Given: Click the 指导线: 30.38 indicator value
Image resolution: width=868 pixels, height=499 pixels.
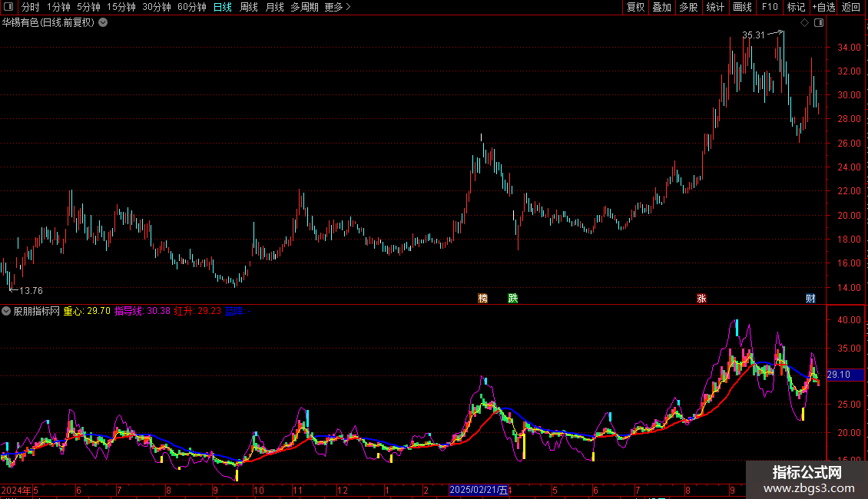Looking at the screenshot, I should point(142,311).
